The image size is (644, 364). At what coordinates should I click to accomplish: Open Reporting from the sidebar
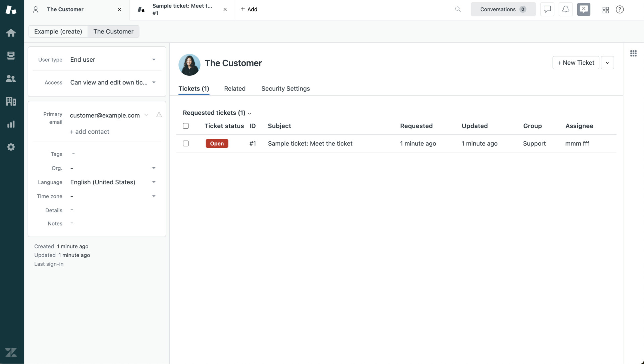(11, 124)
